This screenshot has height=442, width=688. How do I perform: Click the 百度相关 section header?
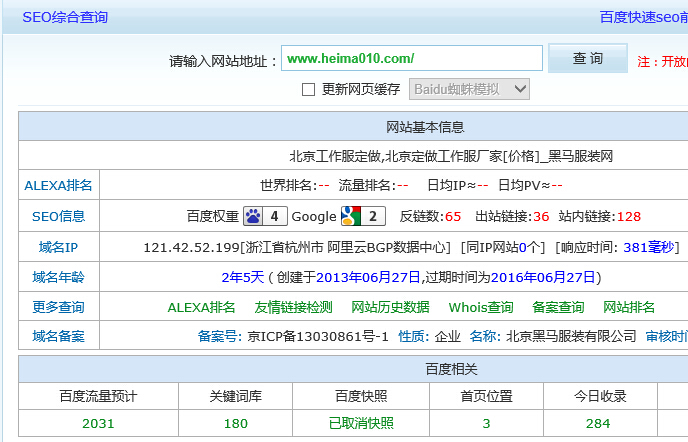[452, 369]
